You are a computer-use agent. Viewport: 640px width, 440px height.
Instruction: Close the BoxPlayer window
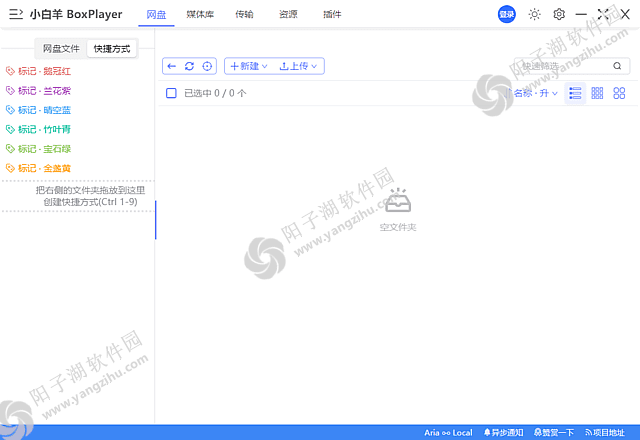click(x=625, y=14)
